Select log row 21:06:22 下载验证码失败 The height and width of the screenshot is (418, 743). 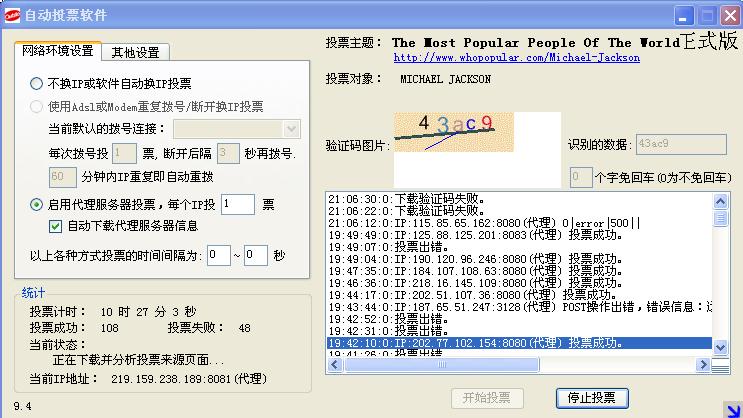[519, 211]
